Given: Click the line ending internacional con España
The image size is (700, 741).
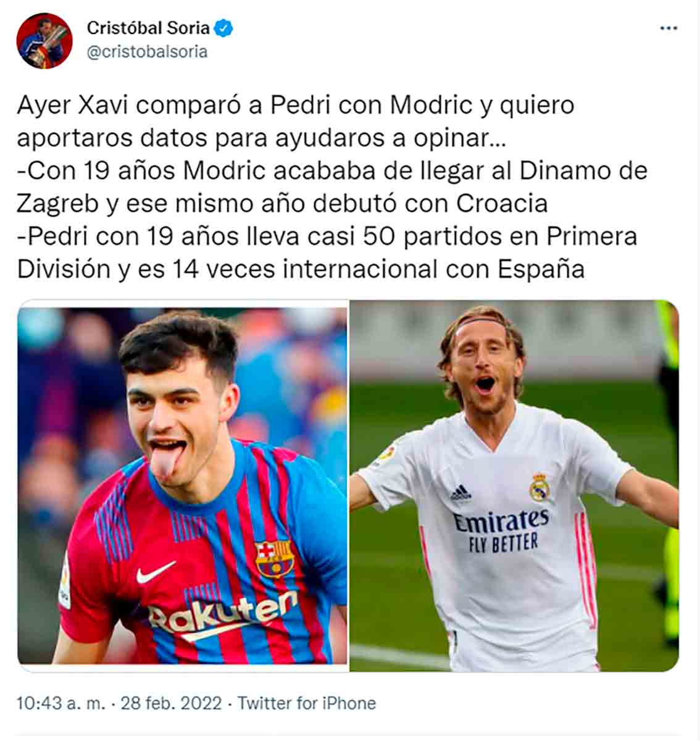Looking at the screenshot, I should 301,269.
